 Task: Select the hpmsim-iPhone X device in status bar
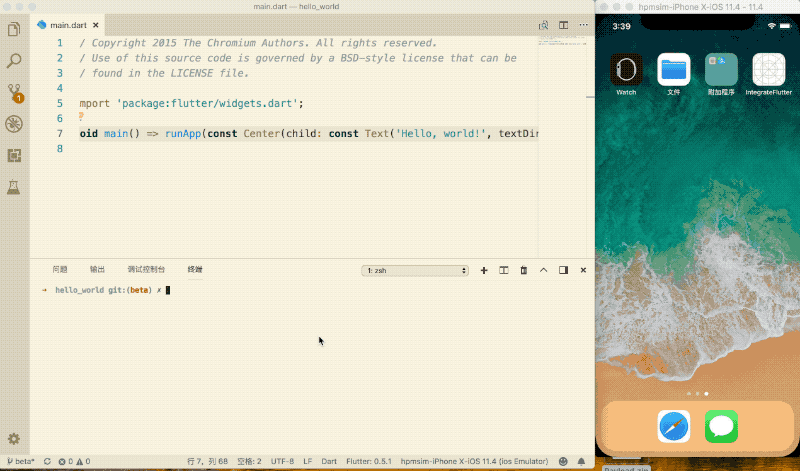click(474, 461)
